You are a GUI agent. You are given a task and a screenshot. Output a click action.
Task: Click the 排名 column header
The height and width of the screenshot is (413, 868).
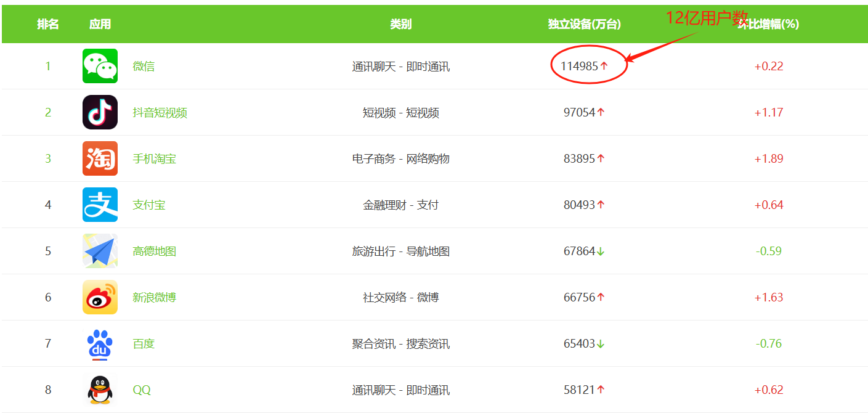point(48,24)
